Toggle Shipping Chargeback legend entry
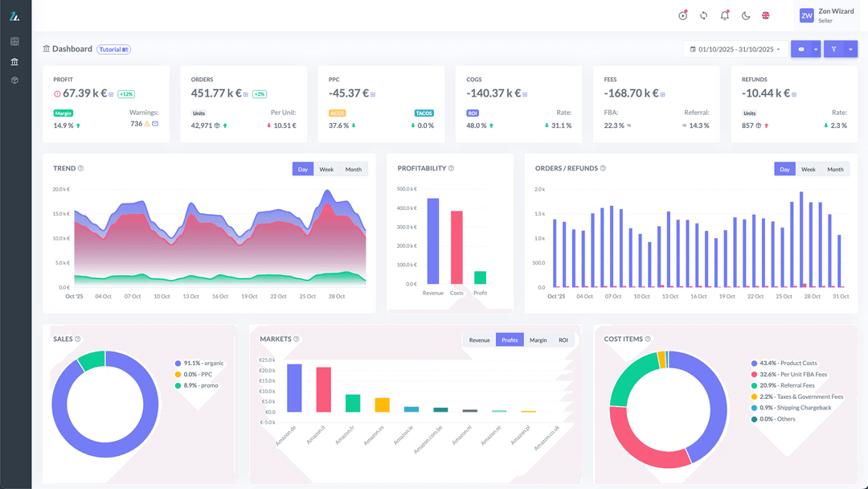Image resolution: width=868 pixels, height=489 pixels. tap(791, 408)
